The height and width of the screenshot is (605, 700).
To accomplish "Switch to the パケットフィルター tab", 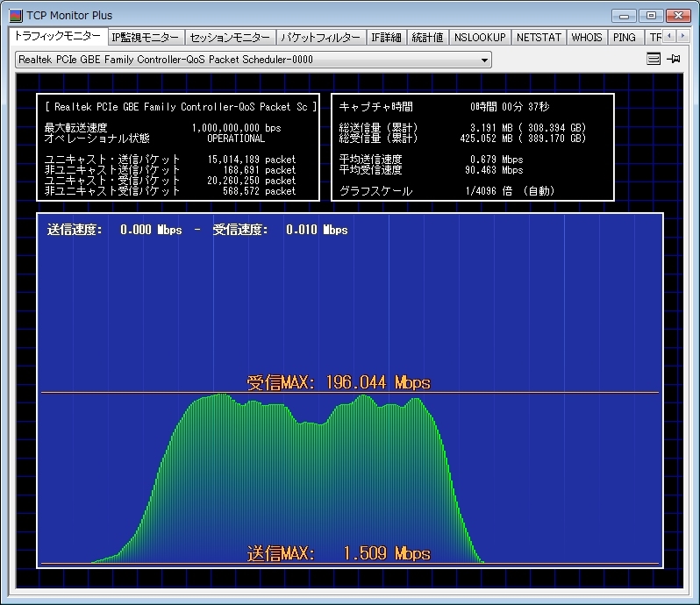I will click(x=320, y=38).
